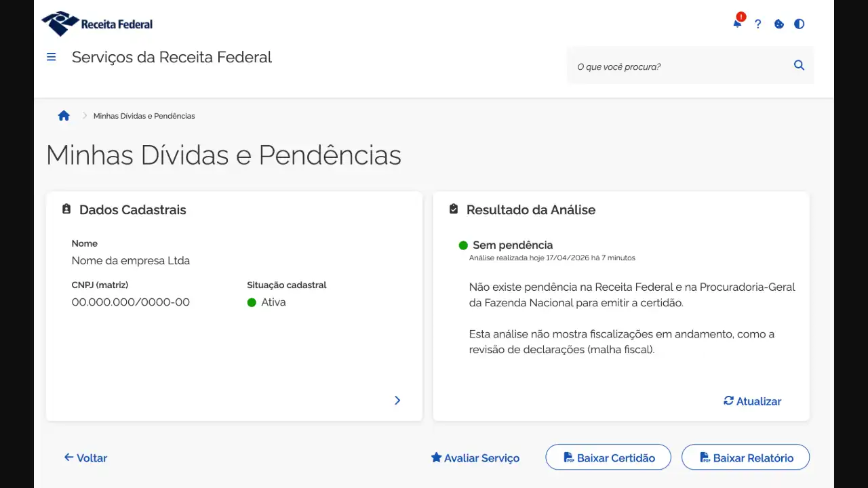This screenshot has height=488, width=868.
Task: Click the green status dot next to Ativa
Action: click(252, 302)
